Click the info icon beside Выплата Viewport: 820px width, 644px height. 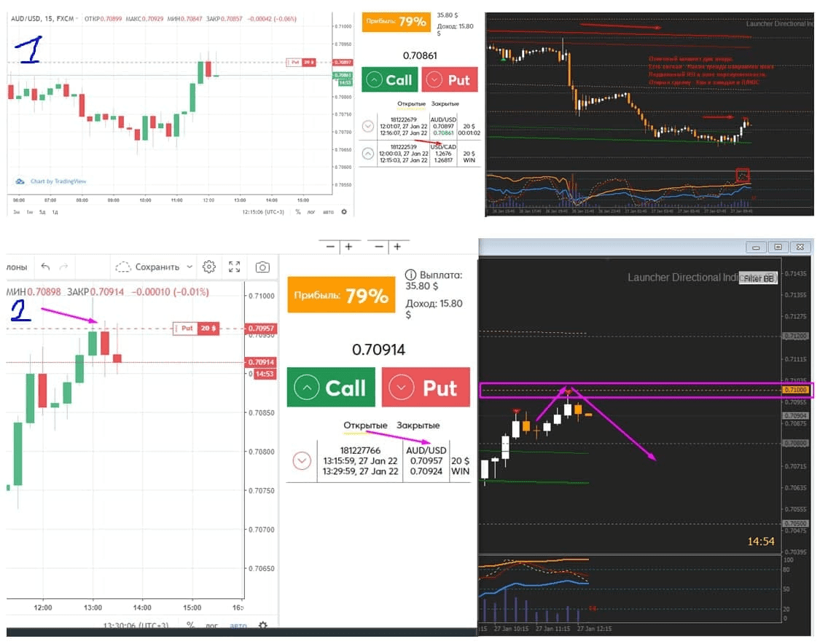coord(410,275)
